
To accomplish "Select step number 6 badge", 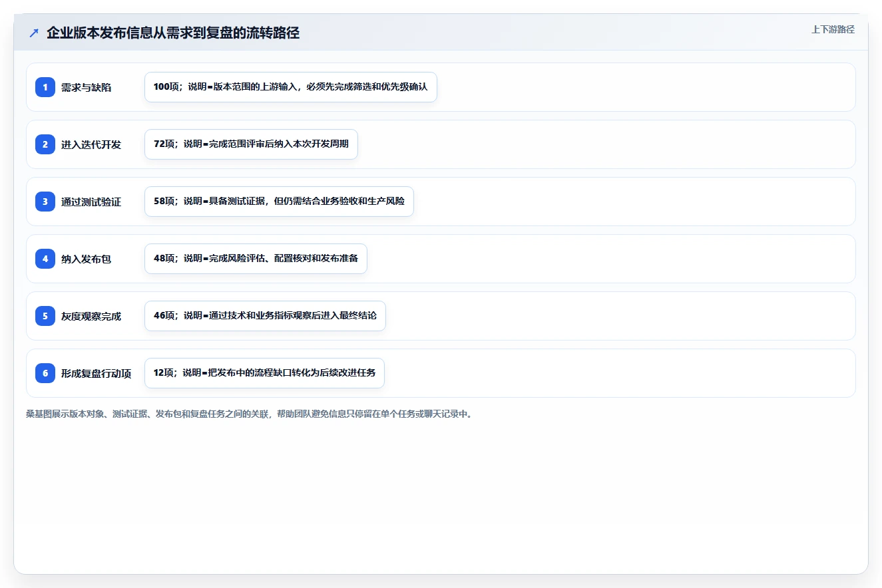I will [x=45, y=373].
